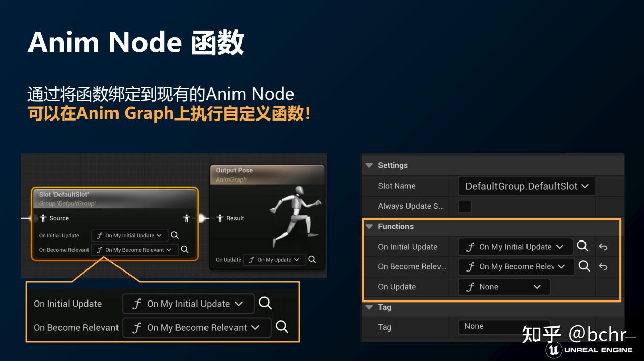
Task: Click the revert arrow for On Become Relevant
Action: (x=605, y=266)
